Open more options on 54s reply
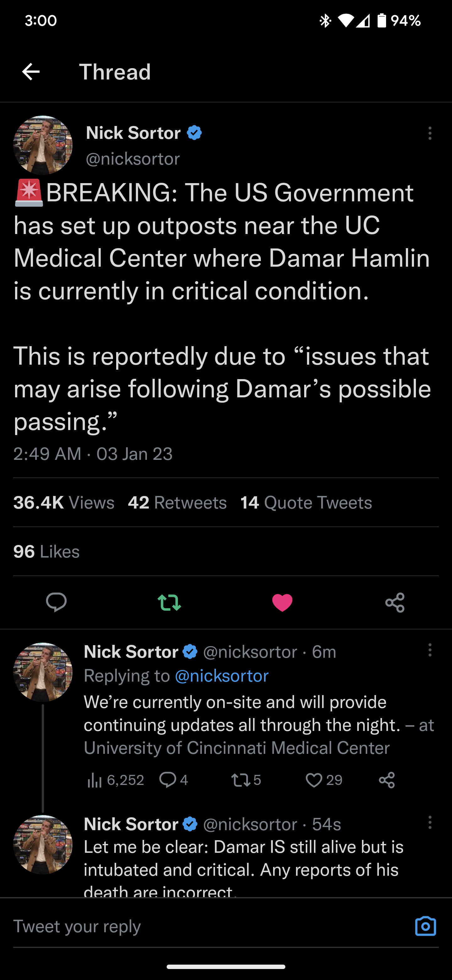The width and height of the screenshot is (452, 980). point(430,822)
